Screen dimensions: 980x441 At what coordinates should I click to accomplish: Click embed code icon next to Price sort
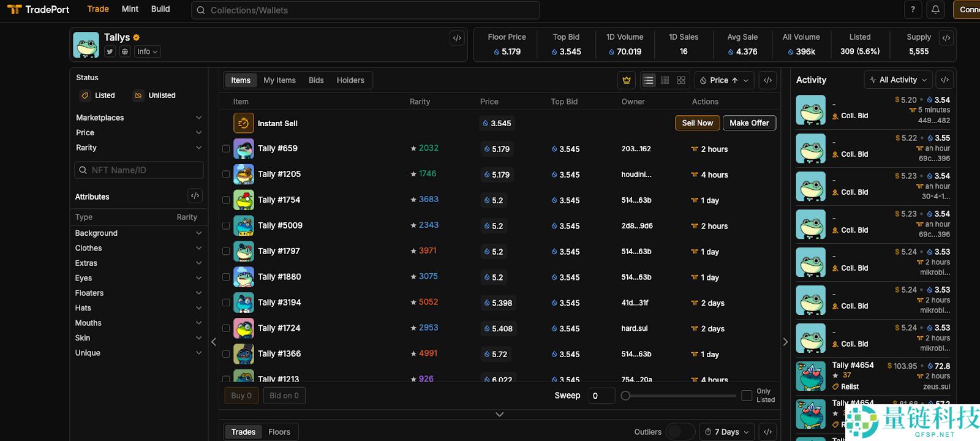point(767,80)
